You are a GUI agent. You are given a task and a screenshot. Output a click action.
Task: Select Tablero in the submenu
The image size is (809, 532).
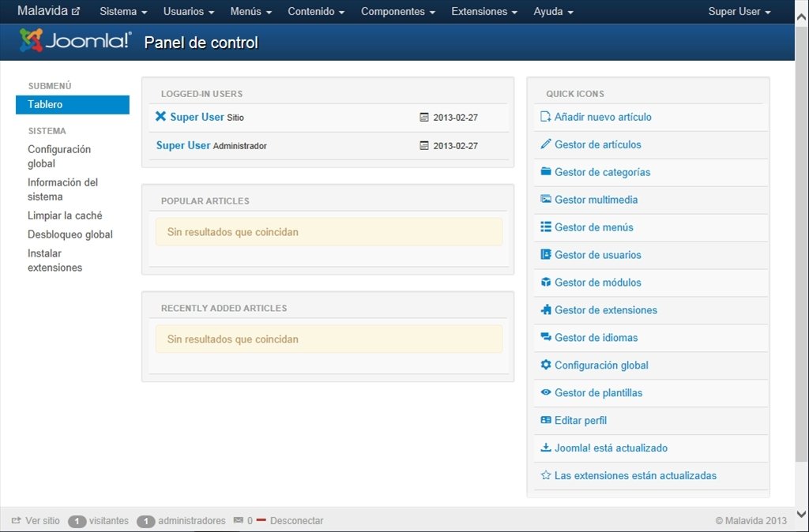coord(72,104)
